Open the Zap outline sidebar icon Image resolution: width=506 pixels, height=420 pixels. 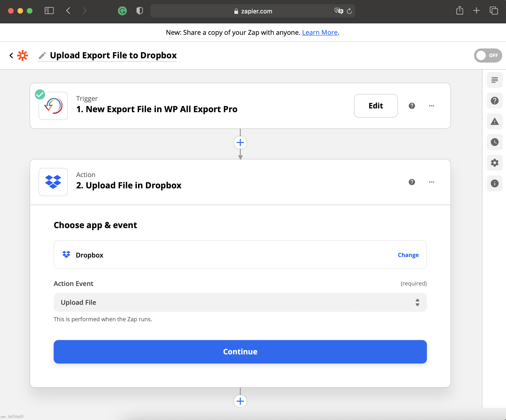[x=494, y=80]
